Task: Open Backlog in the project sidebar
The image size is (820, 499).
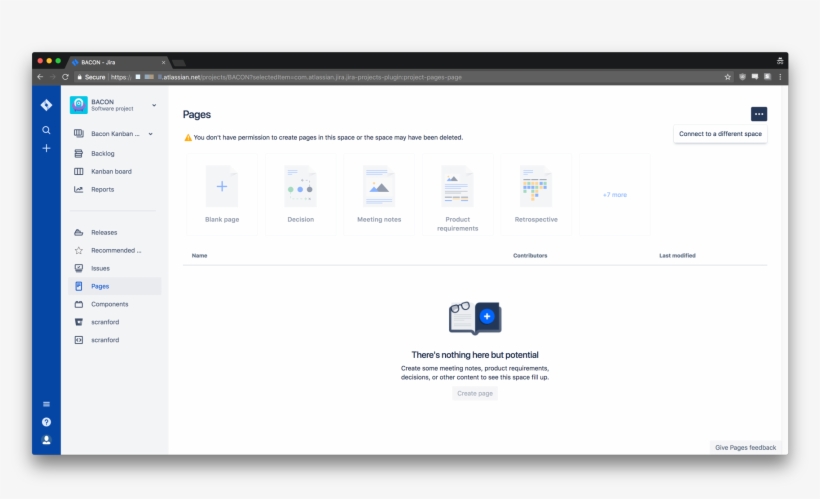Action: tap(102, 153)
